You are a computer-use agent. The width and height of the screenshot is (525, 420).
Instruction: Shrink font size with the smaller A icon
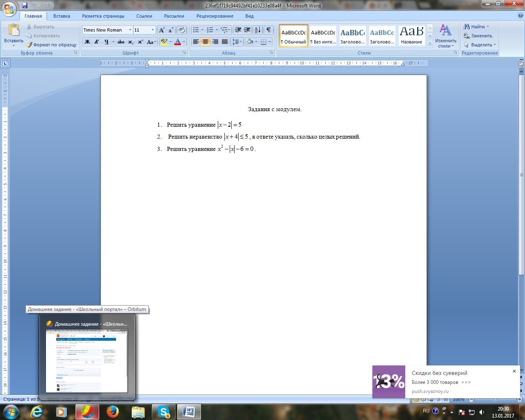[171, 30]
